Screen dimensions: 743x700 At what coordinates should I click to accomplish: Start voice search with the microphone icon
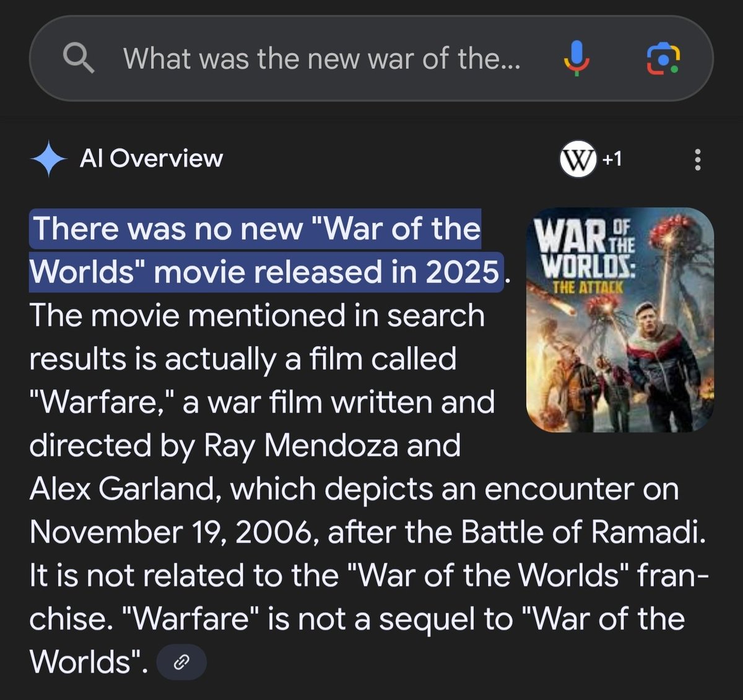pyautogui.click(x=576, y=59)
